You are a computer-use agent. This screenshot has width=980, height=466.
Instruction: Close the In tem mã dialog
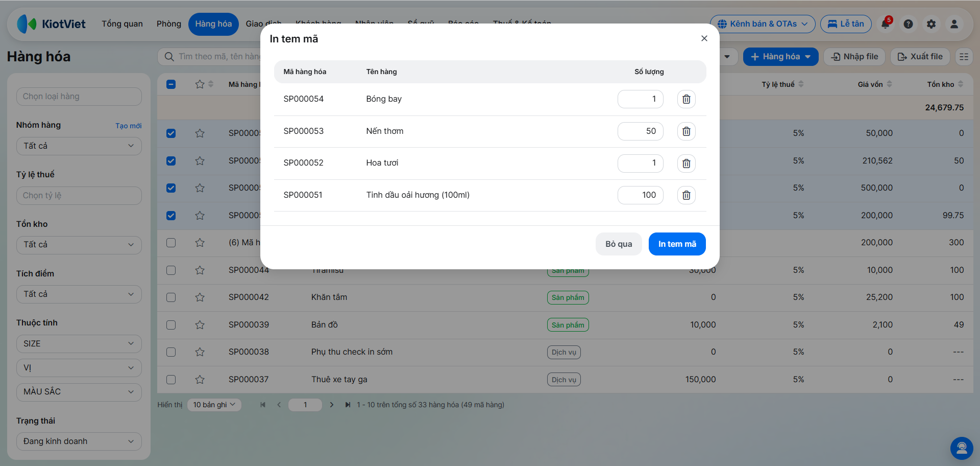pos(704,38)
